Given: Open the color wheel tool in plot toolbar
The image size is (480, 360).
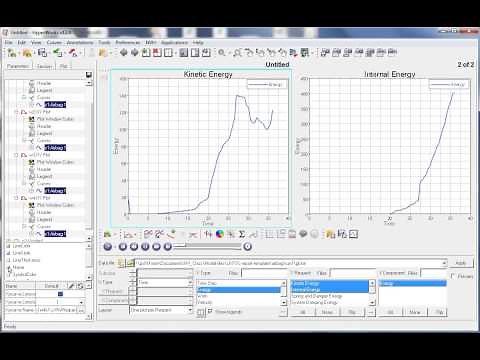Looking at the screenshot, I should coord(220,234).
